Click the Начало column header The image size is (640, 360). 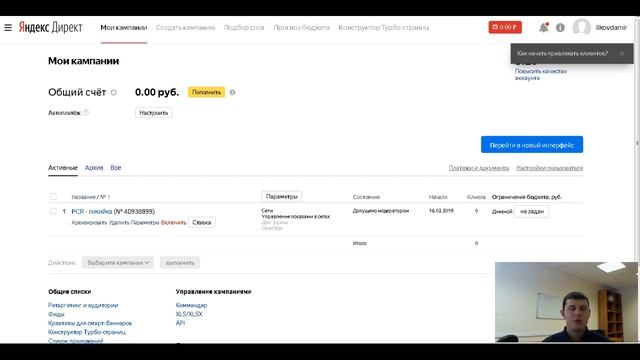tap(438, 197)
